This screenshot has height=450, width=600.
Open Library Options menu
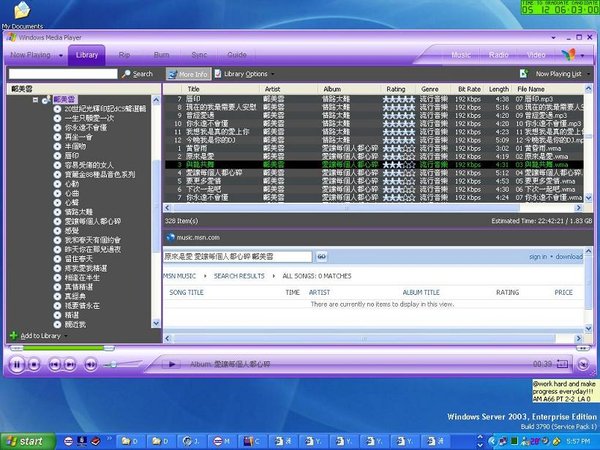244,74
